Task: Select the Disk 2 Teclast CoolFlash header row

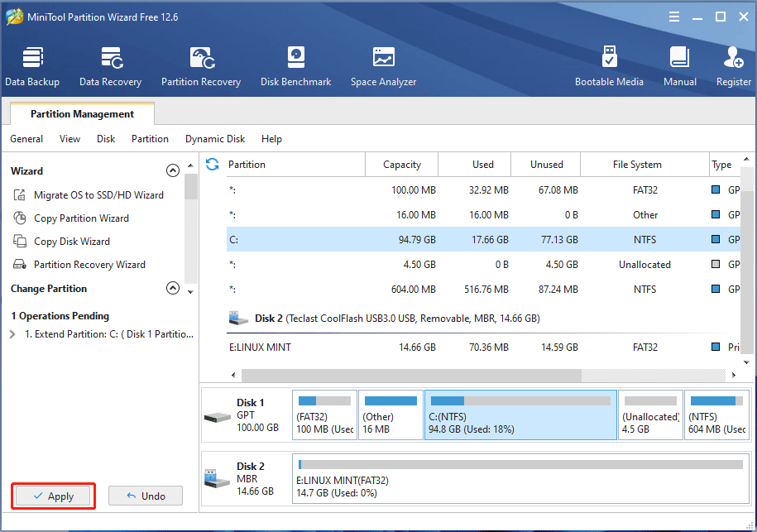Action: [483, 319]
